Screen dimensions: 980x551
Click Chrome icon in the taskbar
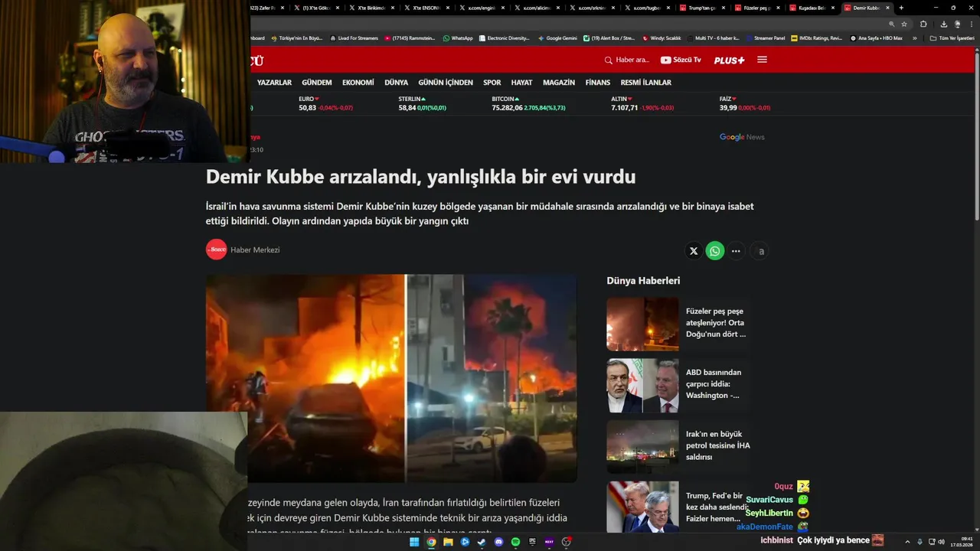(431, 542)
